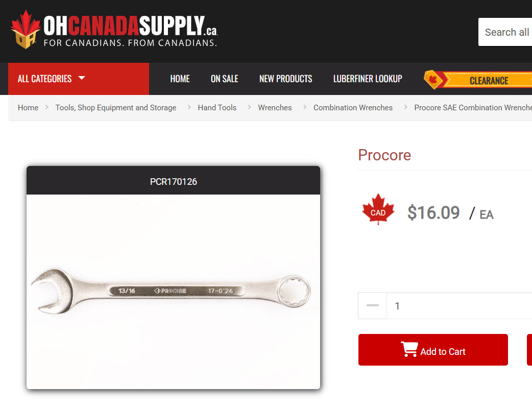Open New Products from the navigation bar
Screen dimensions: 532x408
tap(286, 79)
